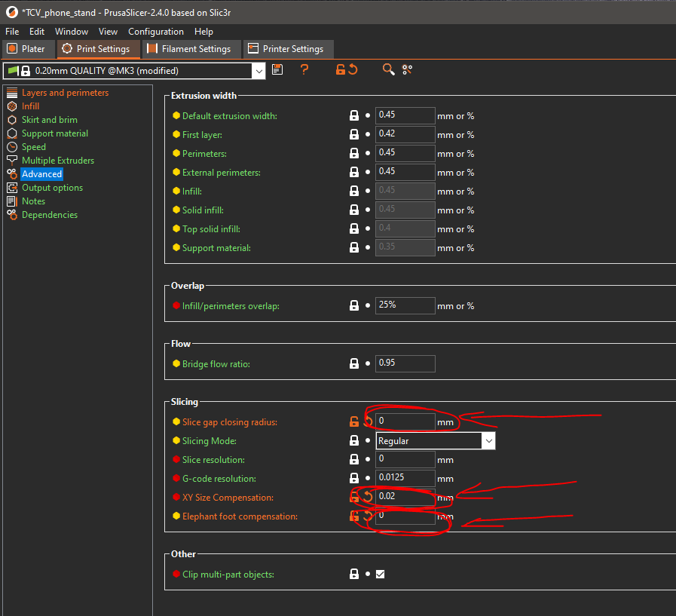Go to Skirt and brim settings
The width and height of the screenshot is (676, 616).
(50, 119)
